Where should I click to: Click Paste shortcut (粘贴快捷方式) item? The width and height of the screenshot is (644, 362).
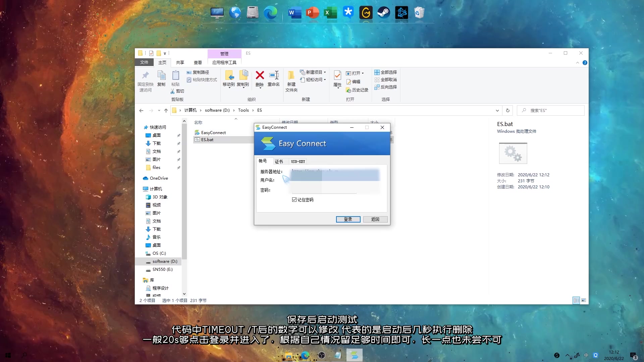pyautogui.click(x=202, y=80)
